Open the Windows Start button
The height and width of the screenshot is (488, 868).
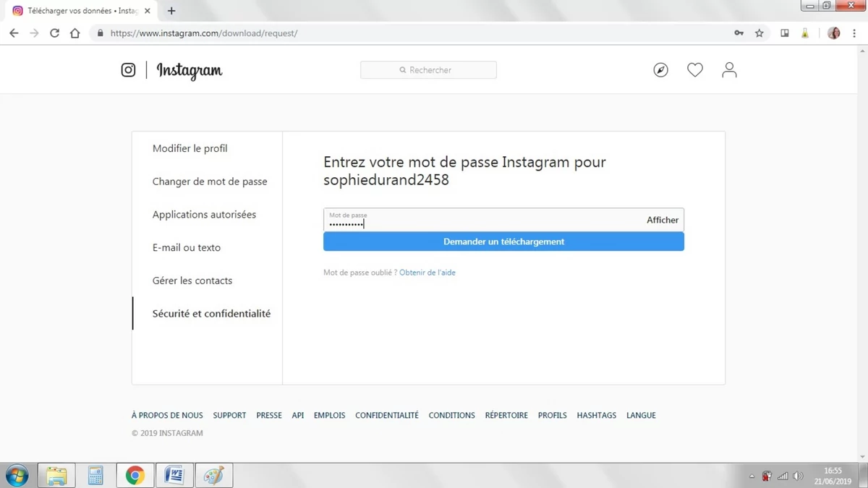(x=17, y=476)
